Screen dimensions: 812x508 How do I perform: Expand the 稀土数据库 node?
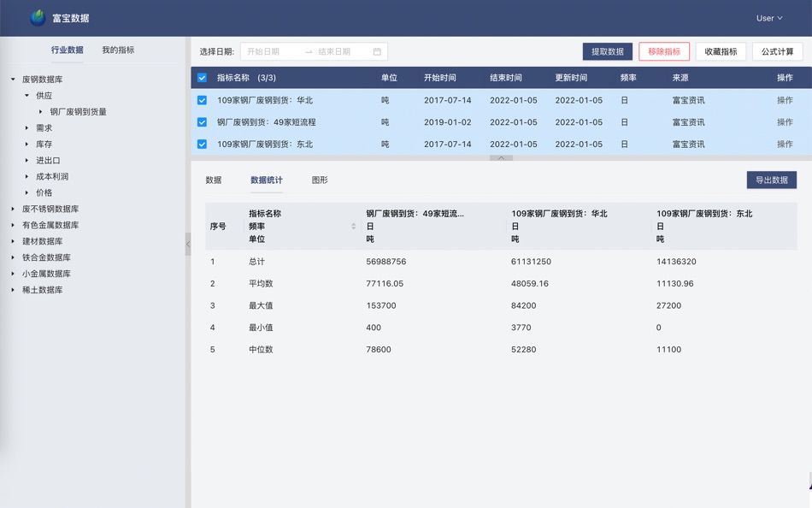coord(13,290)
